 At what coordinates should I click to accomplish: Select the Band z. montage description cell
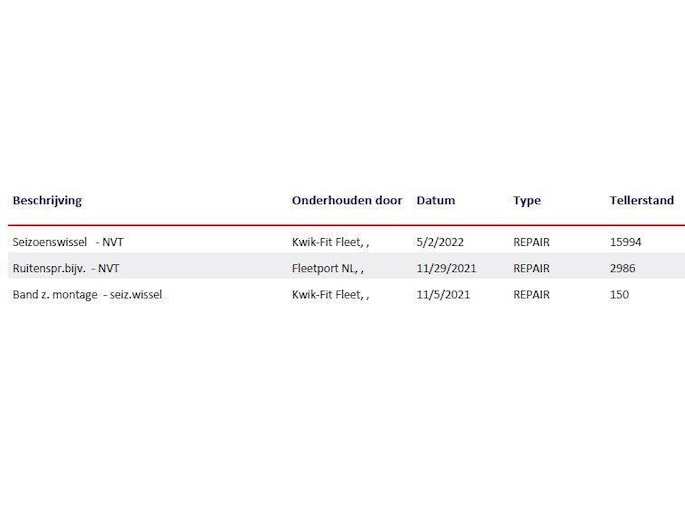click(86, 295)
